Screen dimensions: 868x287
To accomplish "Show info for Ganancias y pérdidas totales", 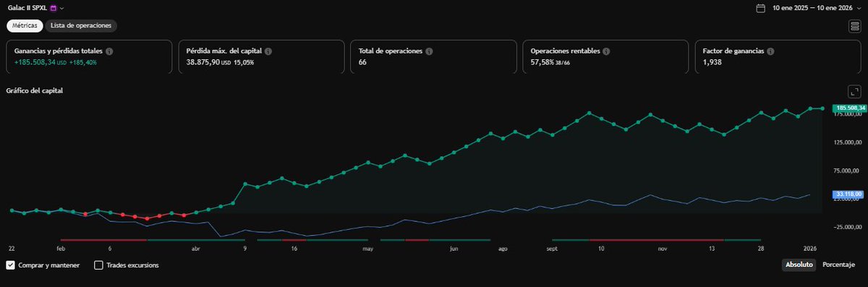I will click(109, 52).
